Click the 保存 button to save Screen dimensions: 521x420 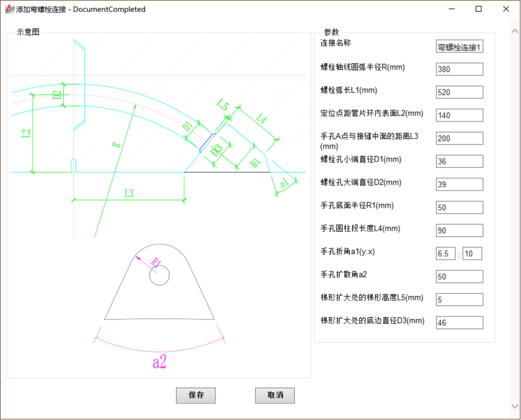pos(196,396)
